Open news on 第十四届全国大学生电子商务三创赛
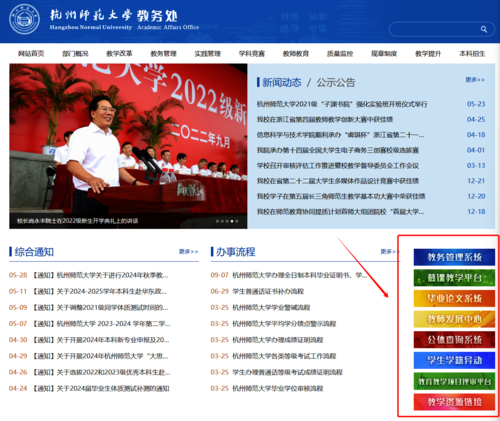The width and height of the screenshot is (500, 421). click(x=338, y=150)
